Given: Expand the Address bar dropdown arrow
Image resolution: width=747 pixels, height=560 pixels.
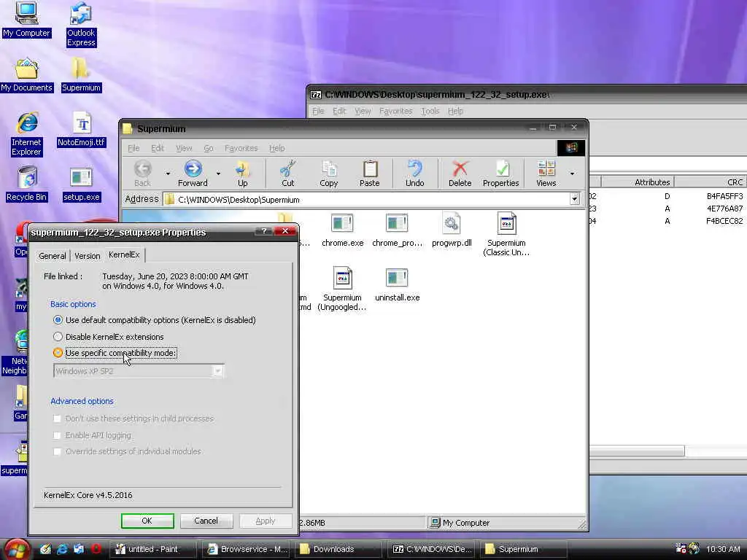Looking at the screenshot, I should [x=575, y=199].
